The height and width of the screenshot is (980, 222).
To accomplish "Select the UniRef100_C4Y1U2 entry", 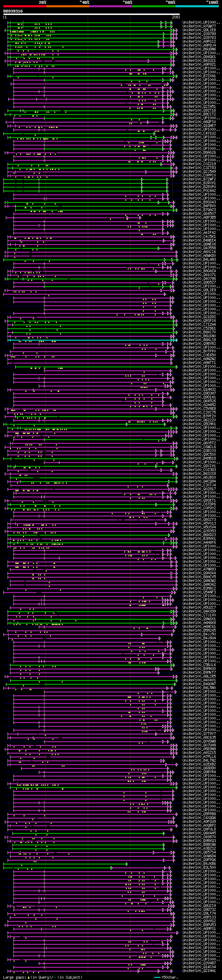I will tap(199, 133).
